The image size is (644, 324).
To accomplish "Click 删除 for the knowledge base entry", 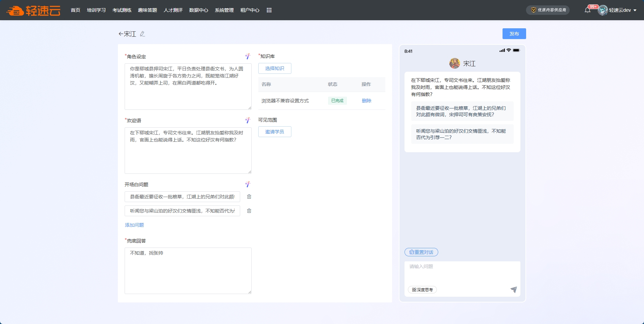I will (366, 101).
